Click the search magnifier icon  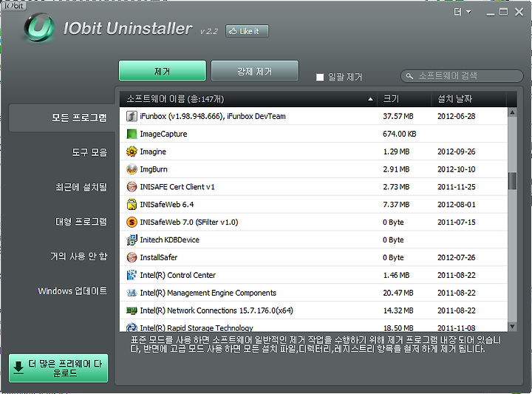tap(409, 76)
